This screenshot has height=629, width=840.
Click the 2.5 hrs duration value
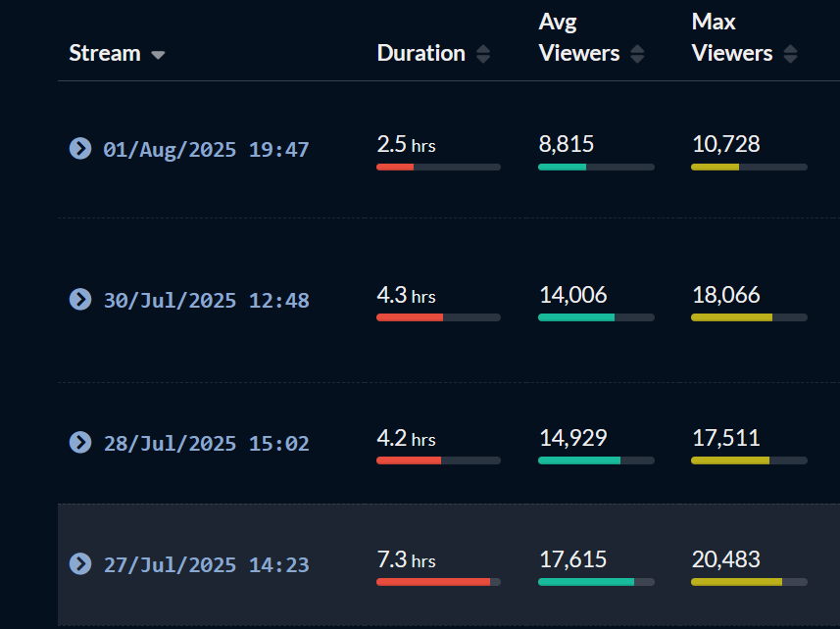click(406, 144)
